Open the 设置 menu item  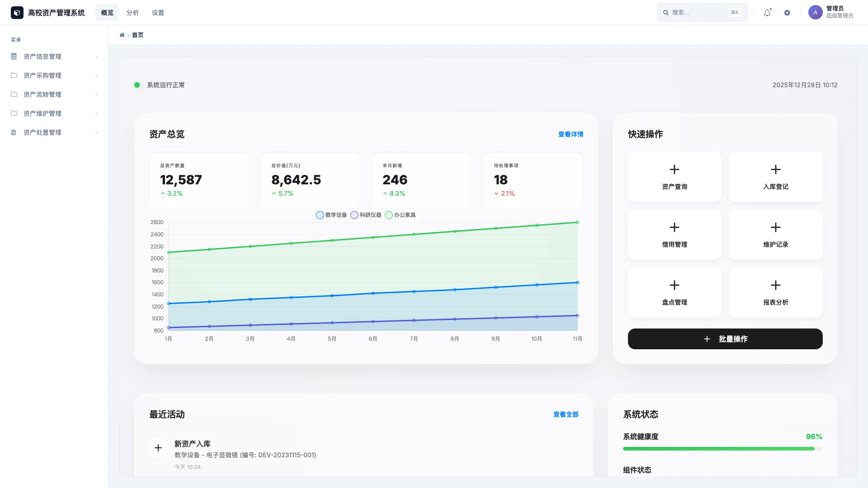pos(159,12)
